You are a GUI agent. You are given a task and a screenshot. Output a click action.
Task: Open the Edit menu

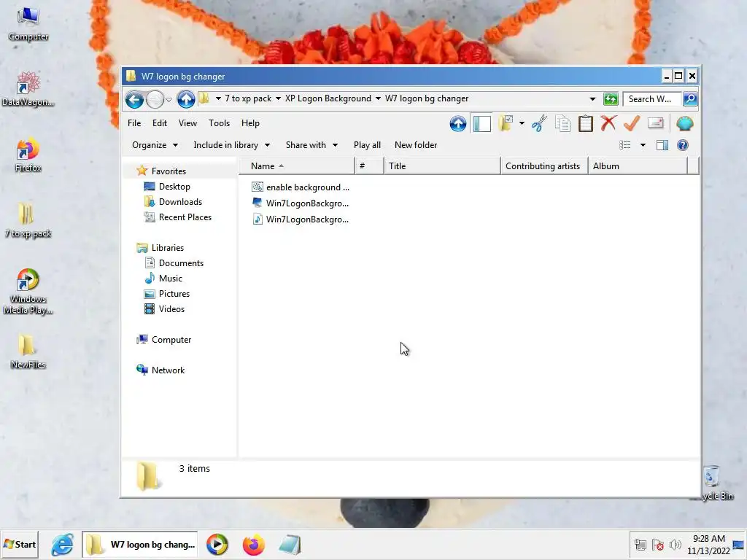click(160, 123)
